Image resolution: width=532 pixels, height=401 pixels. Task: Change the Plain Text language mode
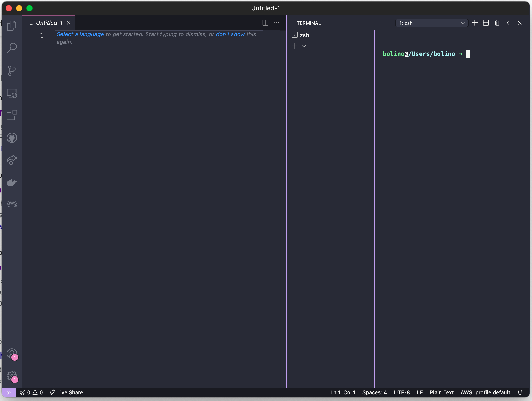[x=441, y=392]
